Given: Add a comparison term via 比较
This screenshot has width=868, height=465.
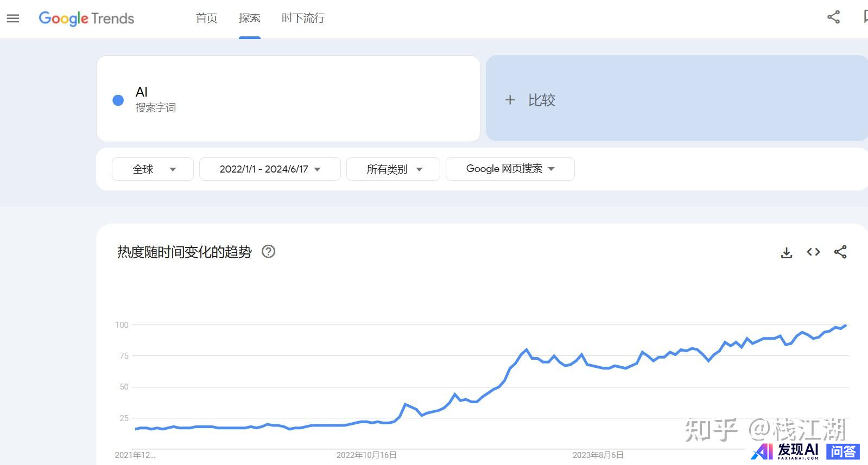Looking at the screenshot, I should [x=676, y=98].
